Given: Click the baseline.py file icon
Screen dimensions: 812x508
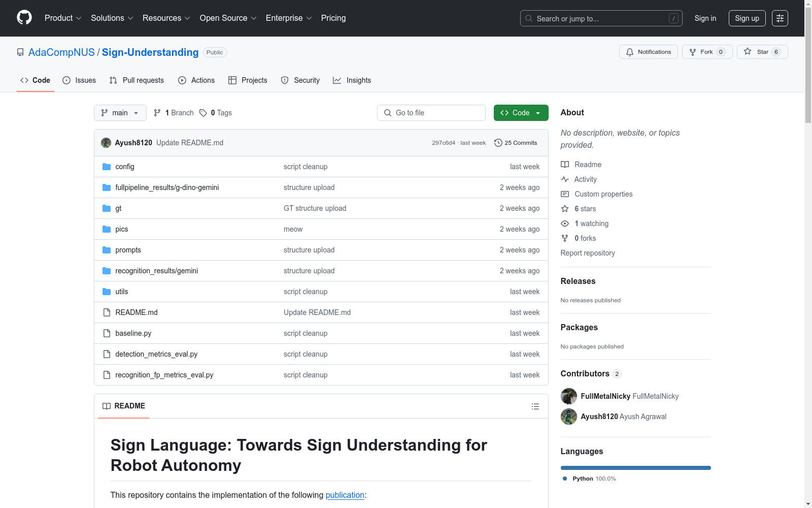Looking at the screenshot, I should point(107,333).
